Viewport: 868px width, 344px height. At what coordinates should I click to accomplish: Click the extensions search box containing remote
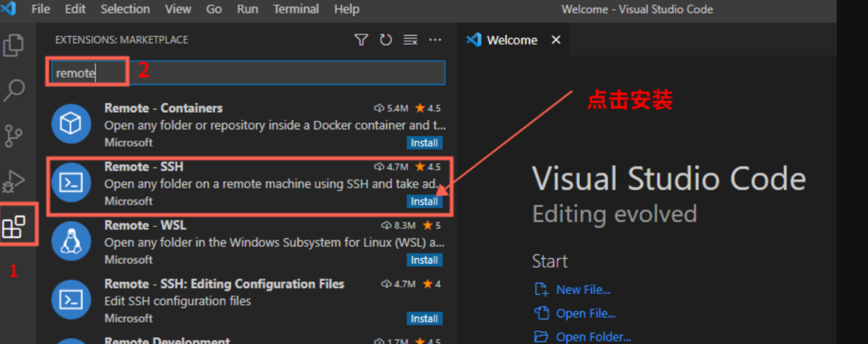pyautogui.click(x=248, y=73)
